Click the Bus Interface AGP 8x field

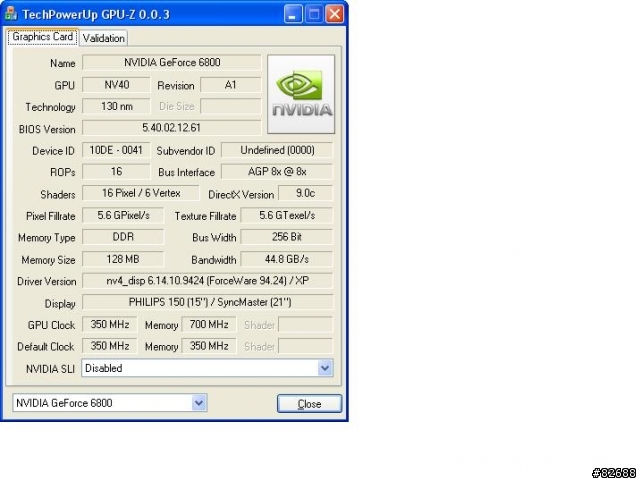pos(277,171)
